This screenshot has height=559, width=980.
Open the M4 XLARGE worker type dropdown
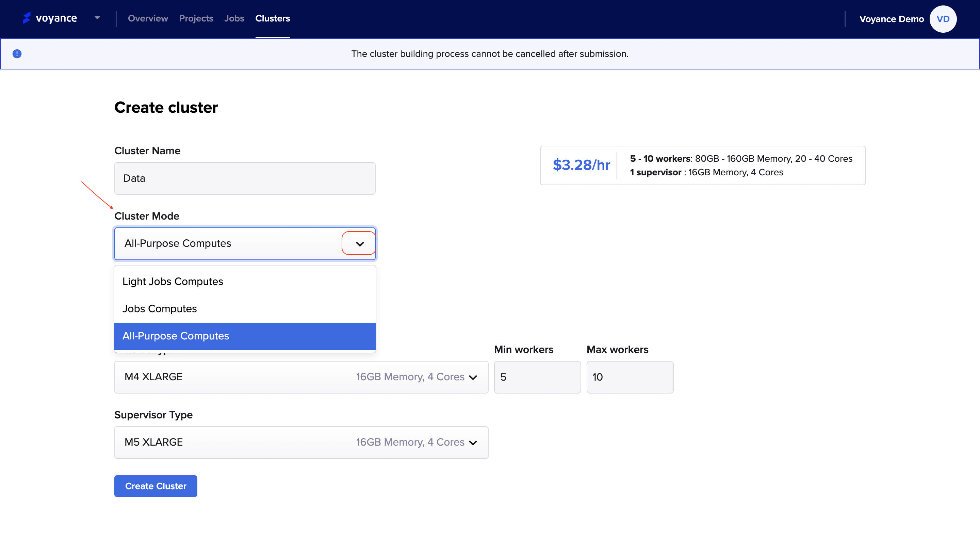301,377
